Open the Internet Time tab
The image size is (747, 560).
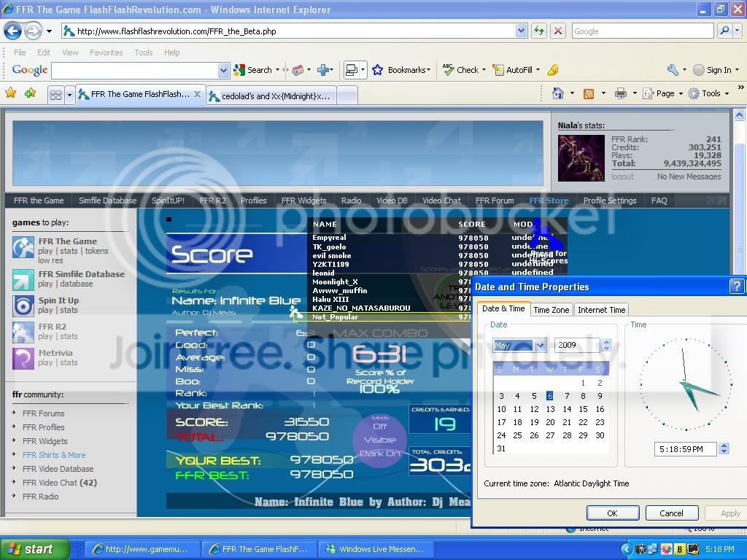pyautogui.click(x=601, y=310)
